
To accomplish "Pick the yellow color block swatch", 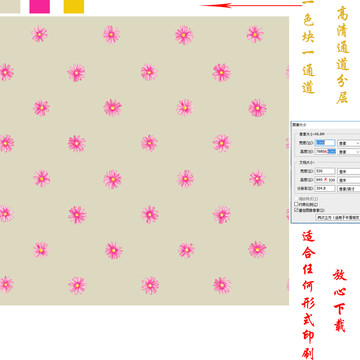I will tap(74, 6).
